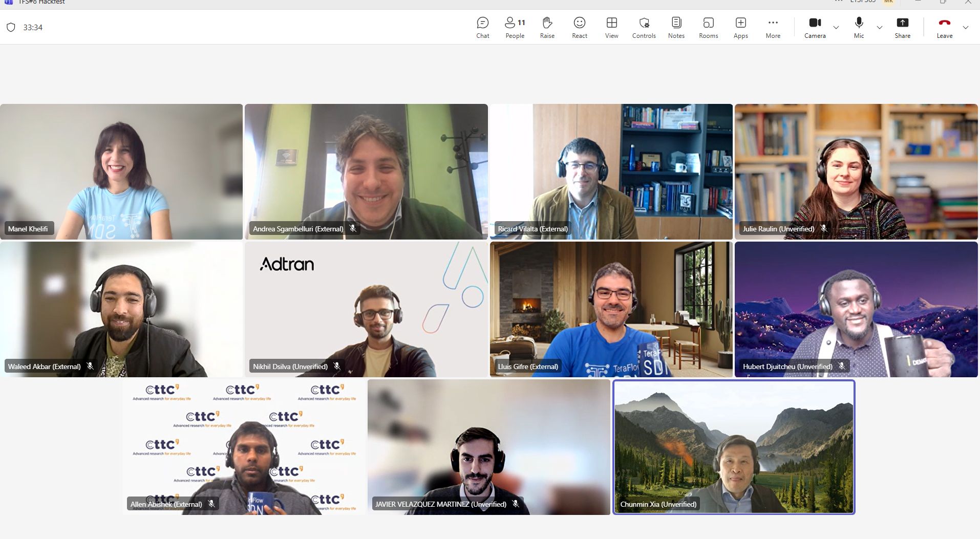Add Apps to the meeting
The image size is (980, 539).
[x=740, y=28]
